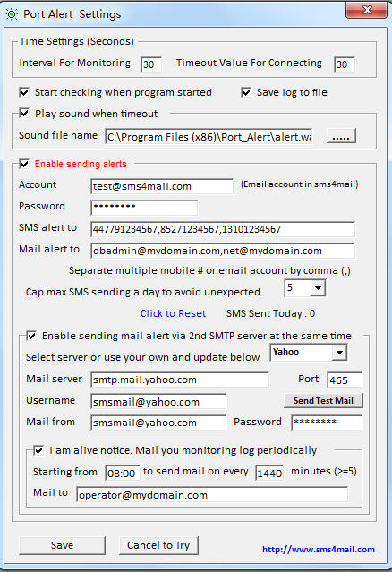Image resolution: width=392 pixels, height=572 pixels.
Task: Toggle Play sound when timeout checkbox
Action: point(24,114)
